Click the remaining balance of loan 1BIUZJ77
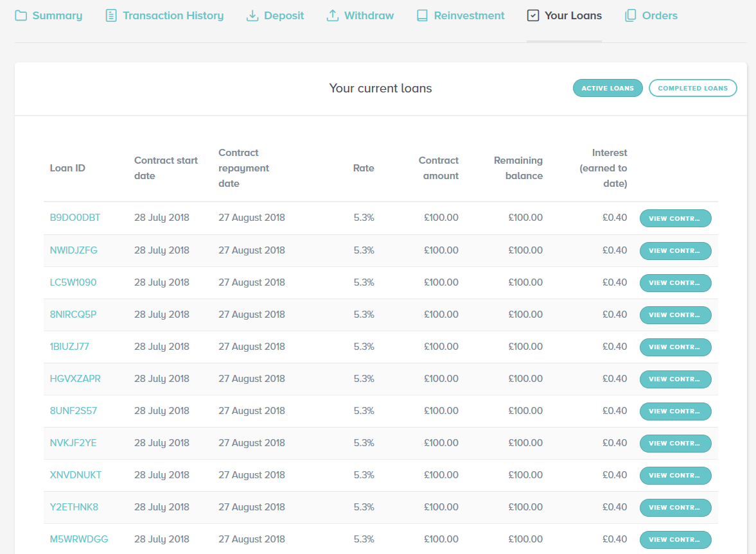Viewport: 756px width, 554px height. pyautogui.click(x=525, y=347)
